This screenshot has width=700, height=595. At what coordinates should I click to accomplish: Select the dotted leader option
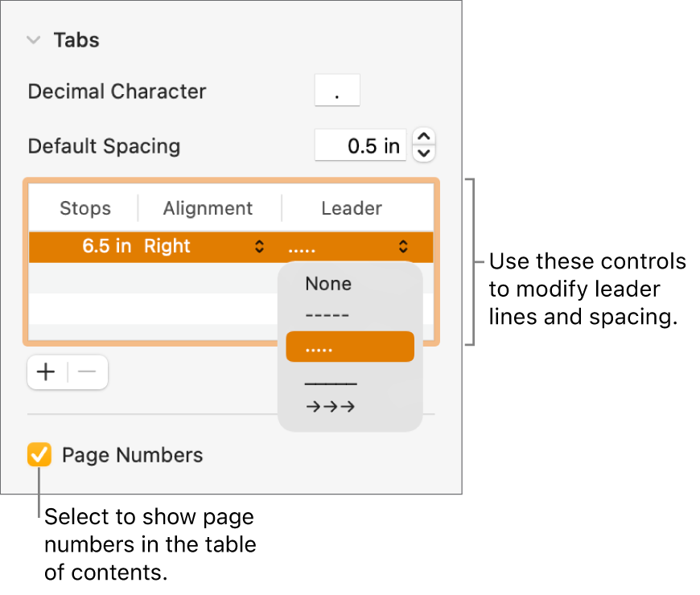(x=349, y=347)
